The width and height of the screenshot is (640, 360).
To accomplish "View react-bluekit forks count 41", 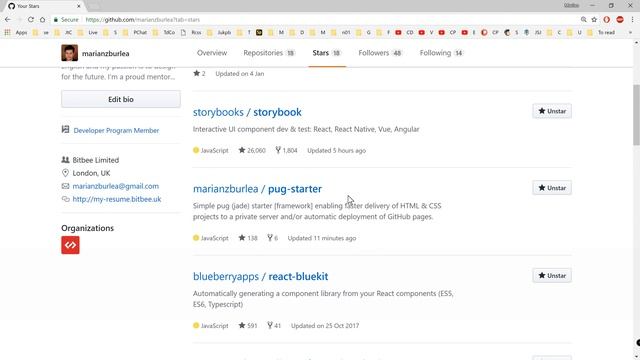I will [274, 326].
